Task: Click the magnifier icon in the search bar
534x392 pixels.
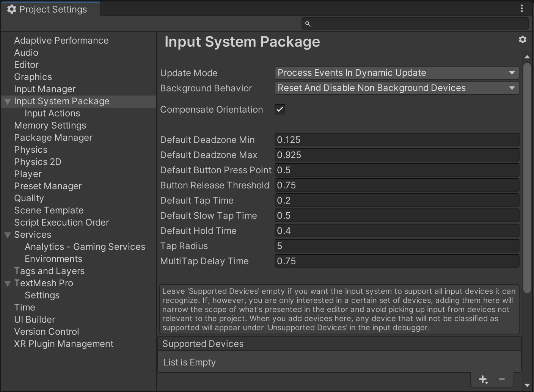Action: point(308,24)
